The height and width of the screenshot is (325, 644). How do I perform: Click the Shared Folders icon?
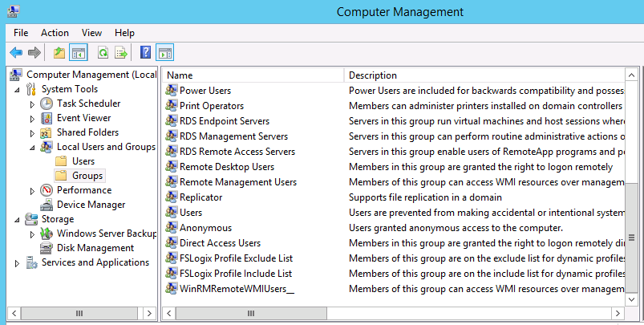pyautogui.click(x=46, y=132)
